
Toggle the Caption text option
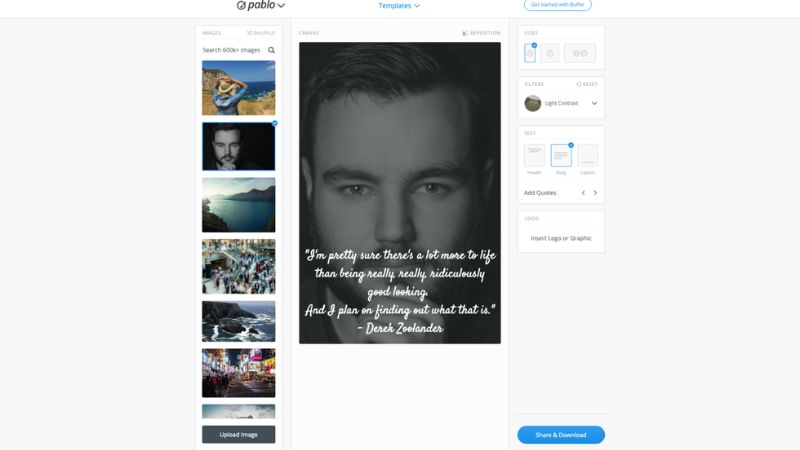587,156
